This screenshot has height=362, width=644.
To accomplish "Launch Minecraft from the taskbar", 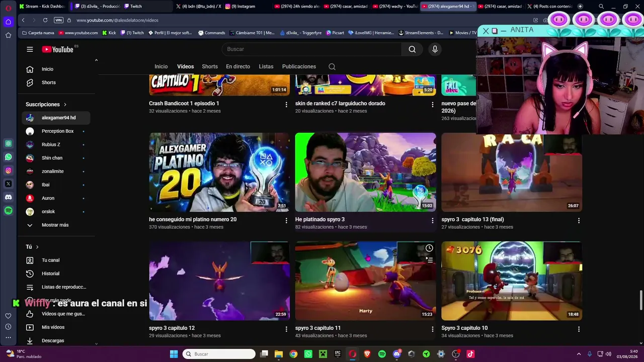I will tap(323, 354).
